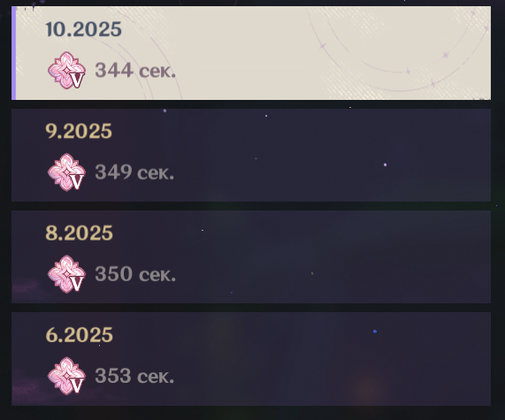
Task: Select the 9.2025 record entry
Action: (251, 155)
